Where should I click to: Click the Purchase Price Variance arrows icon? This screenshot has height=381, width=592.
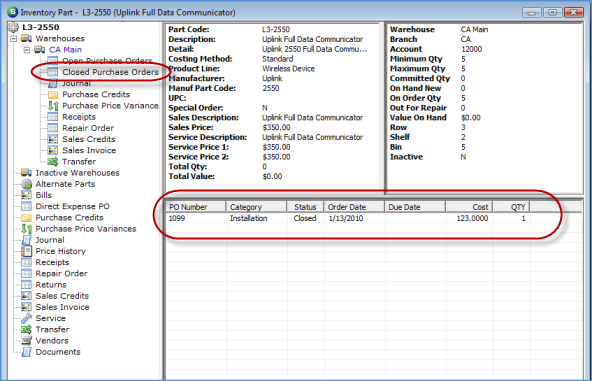(x=53, y=106)
